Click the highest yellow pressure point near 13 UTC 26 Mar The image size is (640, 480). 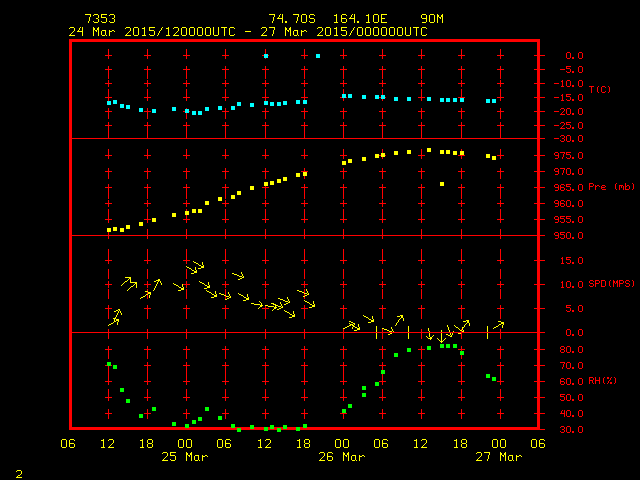click(429, 150)
